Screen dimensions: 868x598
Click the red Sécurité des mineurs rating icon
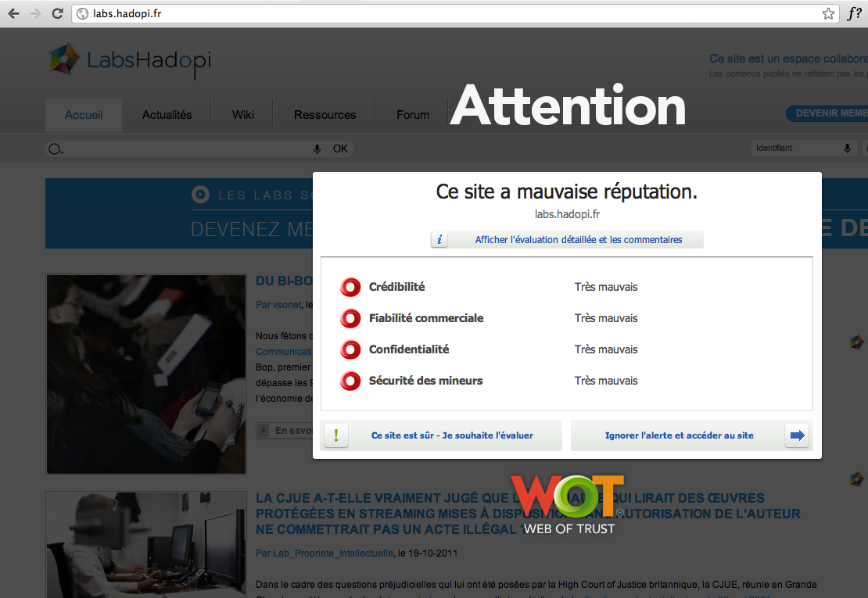(350, 381)
